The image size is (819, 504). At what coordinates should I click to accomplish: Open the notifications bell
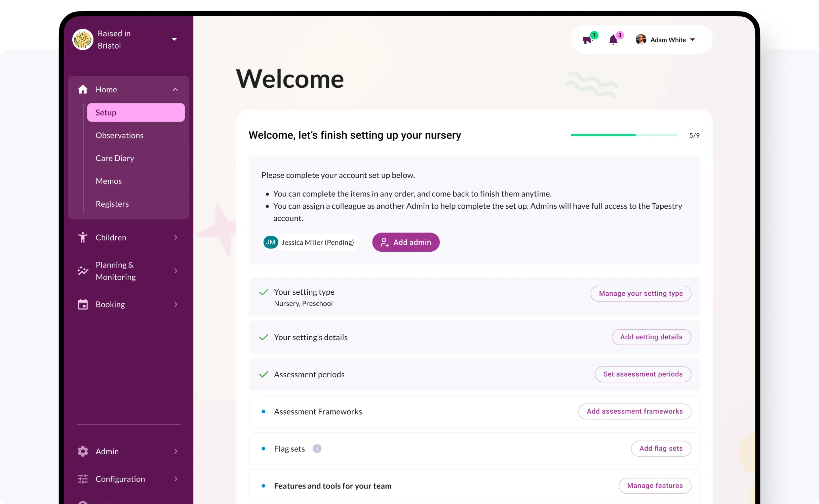[x=613, y=40]
